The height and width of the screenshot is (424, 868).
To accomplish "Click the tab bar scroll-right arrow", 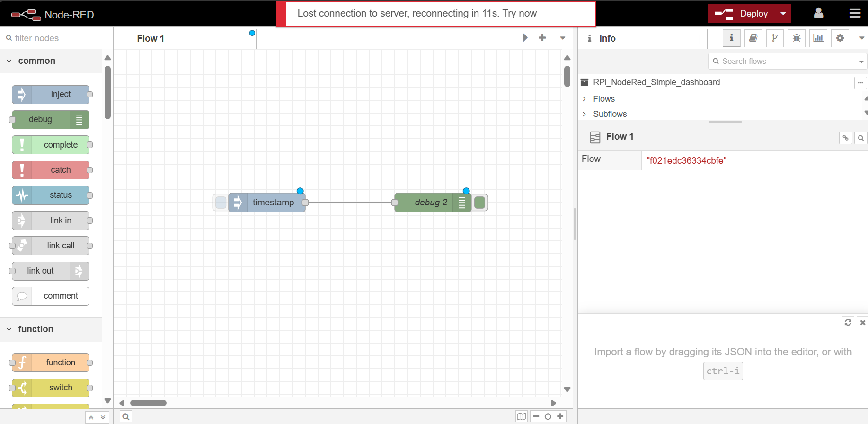I will pyautogui.click(x=525, y=38).
